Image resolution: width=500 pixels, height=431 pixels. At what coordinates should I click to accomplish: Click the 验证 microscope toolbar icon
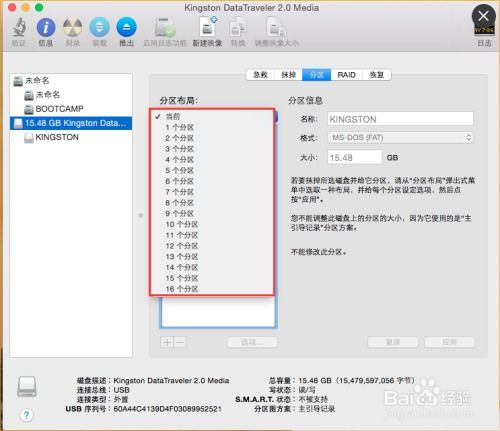(19, 27)
